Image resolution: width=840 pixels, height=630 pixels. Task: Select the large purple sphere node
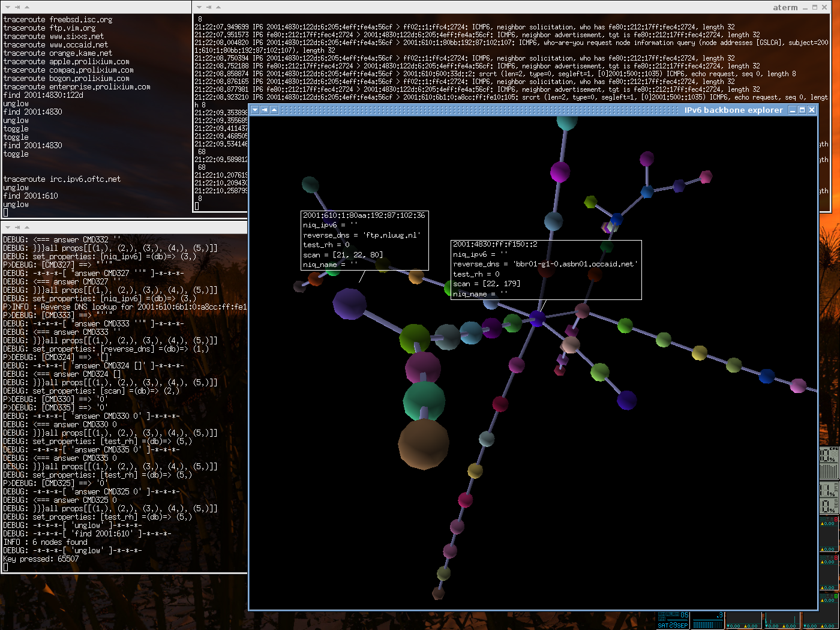350,303
